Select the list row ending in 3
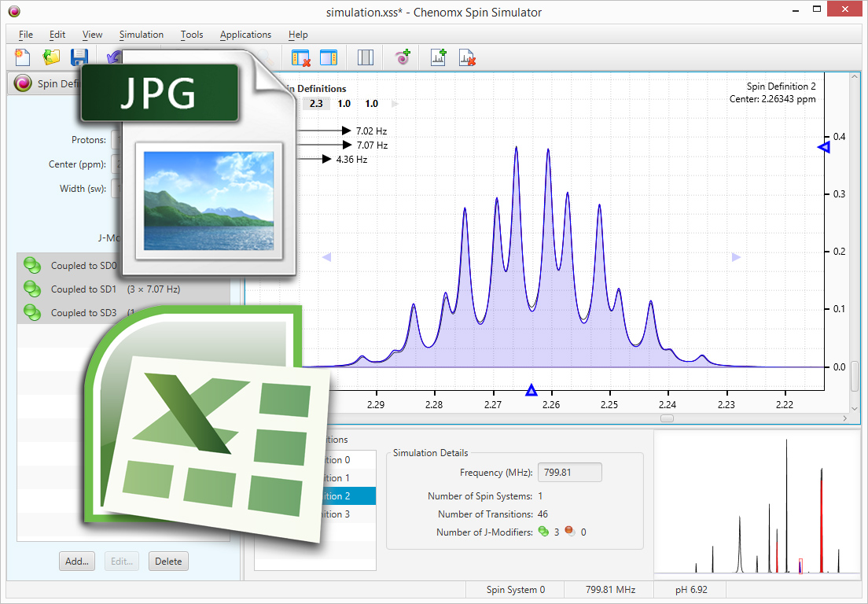Screen dimensions: 868x604 point(315,514)
